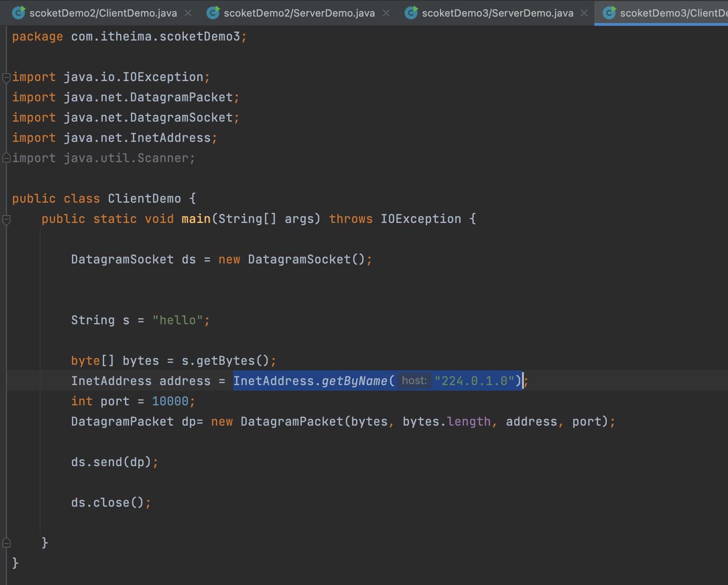Viewport: 728px width, 585px height.
Task: Click the main method name
Action: point(196,219)
